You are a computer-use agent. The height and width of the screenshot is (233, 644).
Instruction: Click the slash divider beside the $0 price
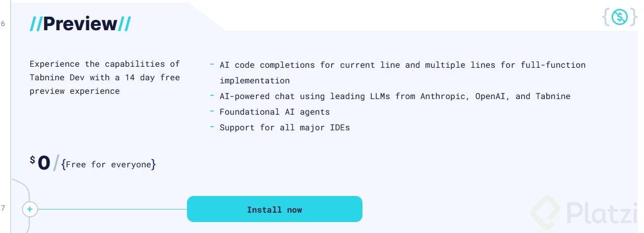pyautogui.click(x=56, y=164)
